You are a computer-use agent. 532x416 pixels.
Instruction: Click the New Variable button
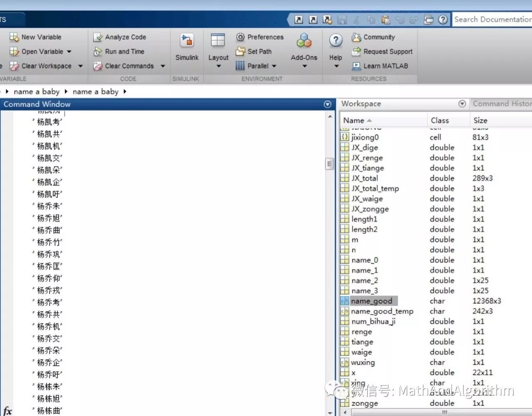(36, 37)
